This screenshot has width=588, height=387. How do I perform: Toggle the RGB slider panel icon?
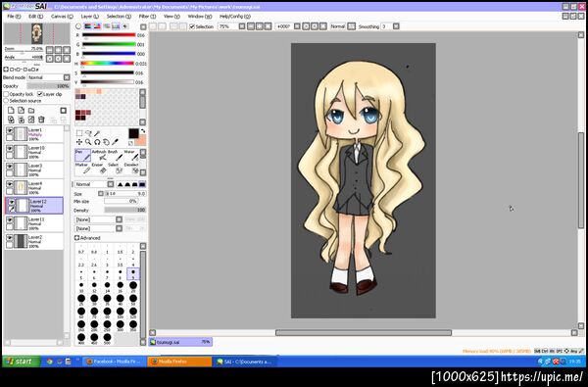[x=88, y=26]
